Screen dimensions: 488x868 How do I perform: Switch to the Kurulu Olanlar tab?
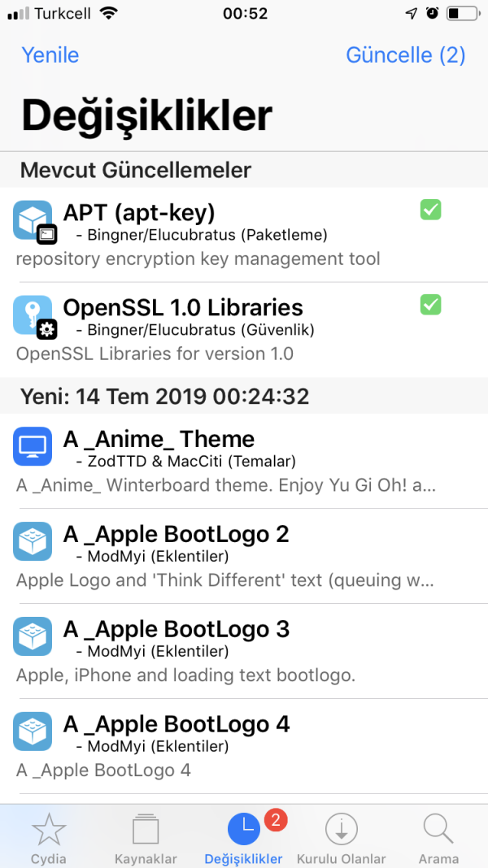(341, 837)
